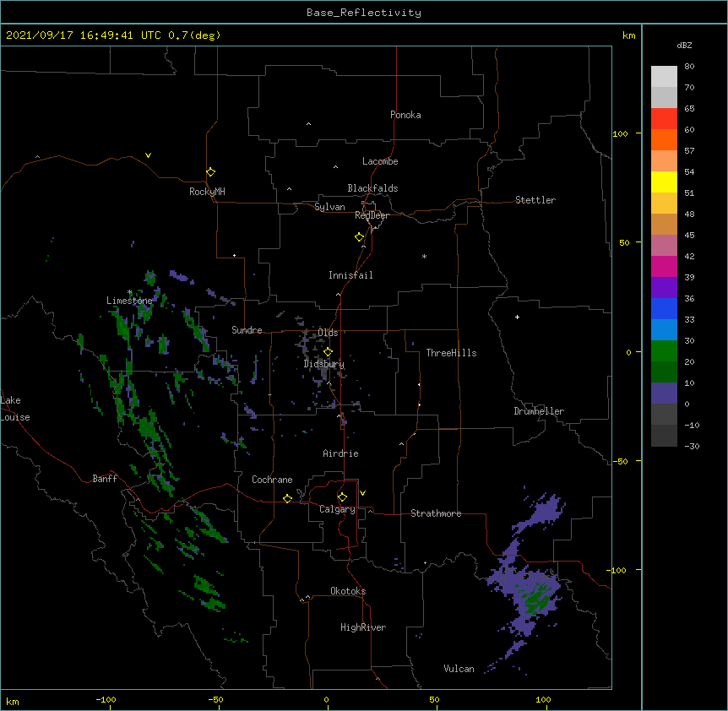Click the RedDeer city label
728x711 pixels.
click(x=372, y=215)
